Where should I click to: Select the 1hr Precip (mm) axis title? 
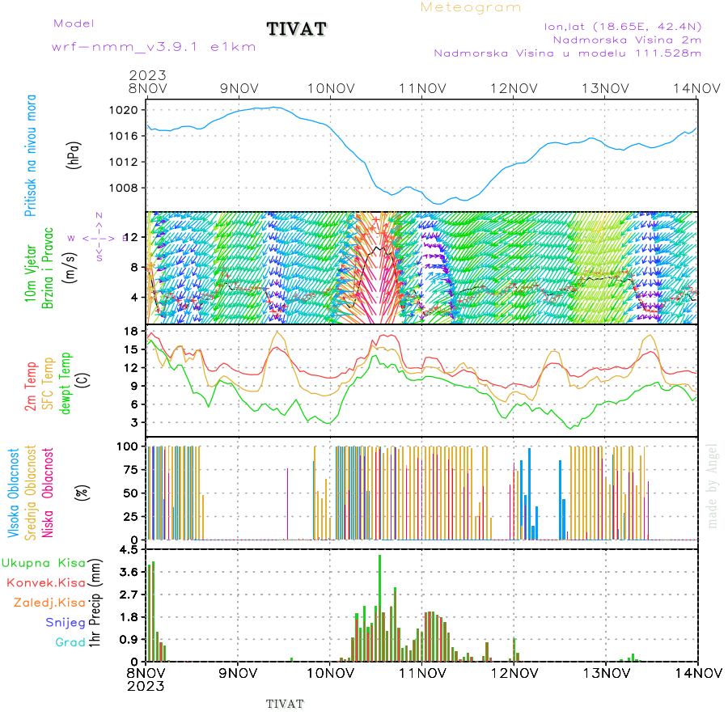click(95, 603)
